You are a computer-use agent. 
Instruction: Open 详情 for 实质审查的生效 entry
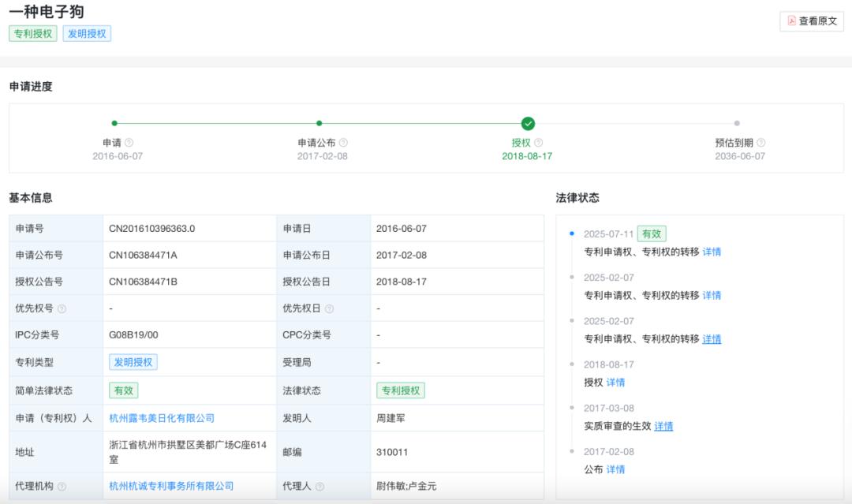click(x=663, y=426)
